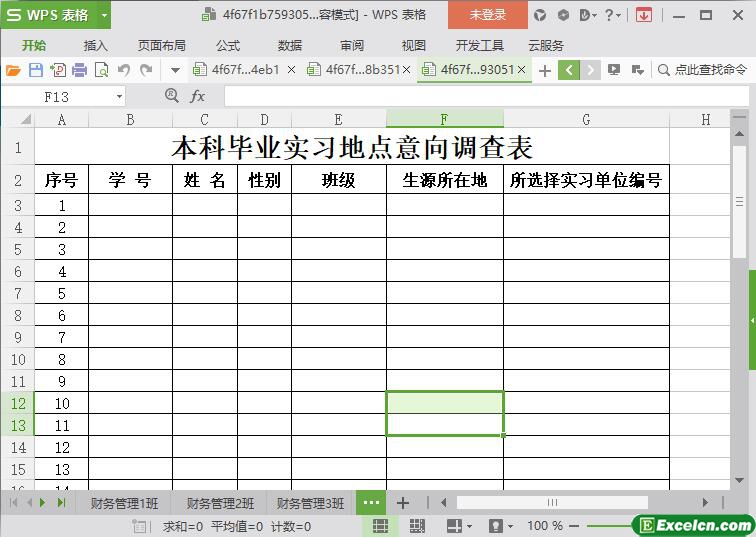Click the red download icon in title bar
The height and width of the screenshot is (537, 756).
pos(644,15)
